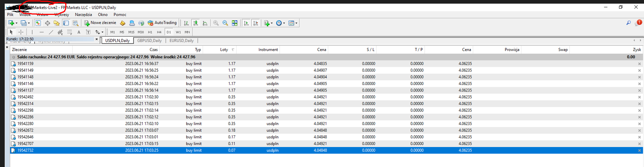Select the trendline drawing tool

click(51, 32)
